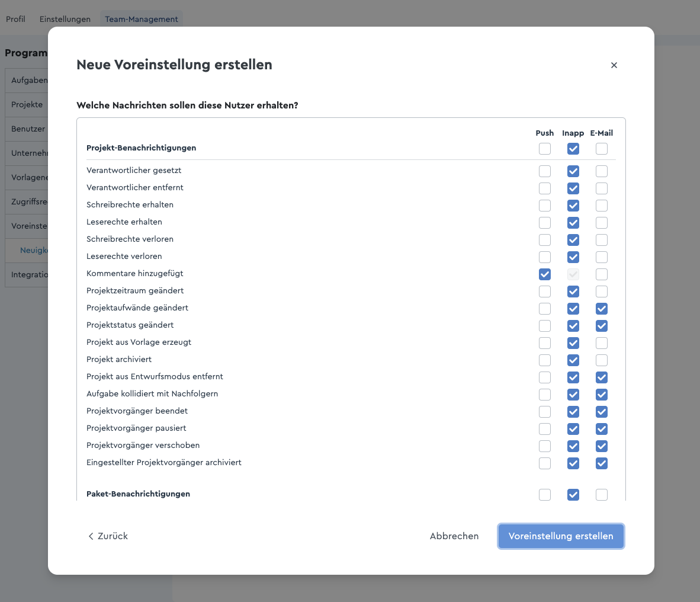
Task: Uncheck Inapp for Aufgabe kollidiert mit Nachfolgern
Action: point(573,395)
